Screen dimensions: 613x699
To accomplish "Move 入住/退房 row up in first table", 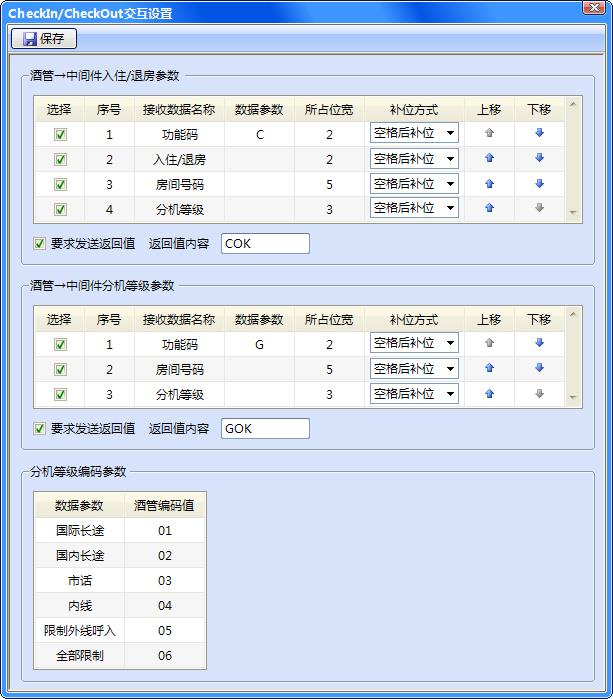I will (x=489, y=159).
